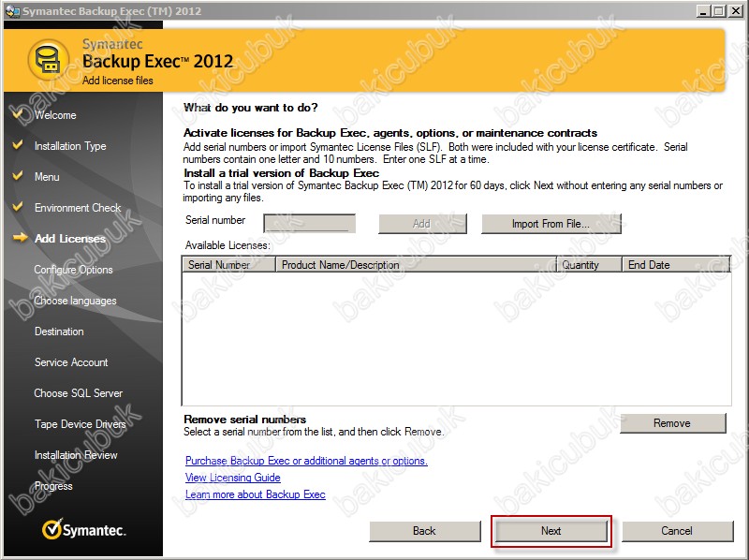
Task: Click 'Add license files' banner subtitle
Action: pos(118,81)
